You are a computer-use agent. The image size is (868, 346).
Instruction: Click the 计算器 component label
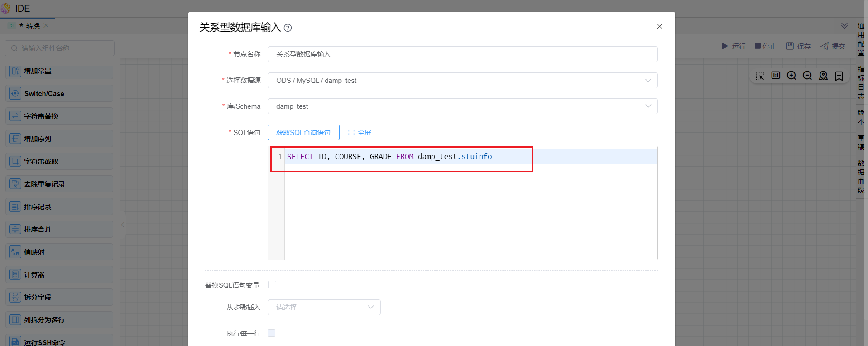click(x=34, y=275)
